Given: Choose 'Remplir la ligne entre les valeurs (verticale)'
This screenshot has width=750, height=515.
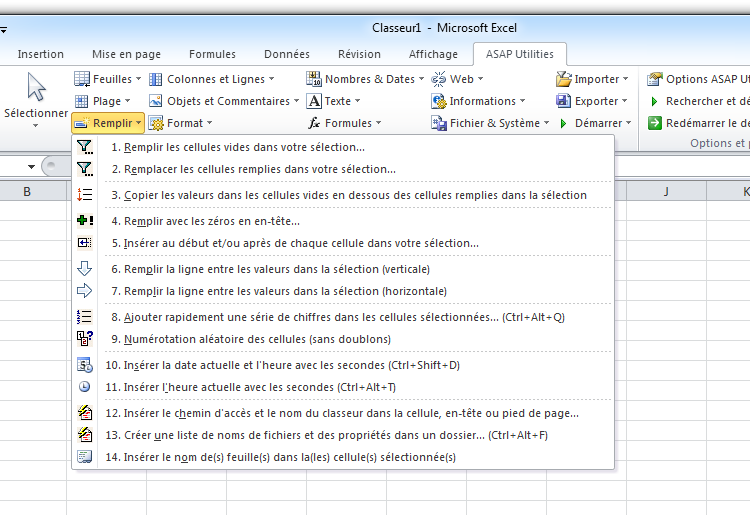Looking at the screenshot, I should coord(343,269).
